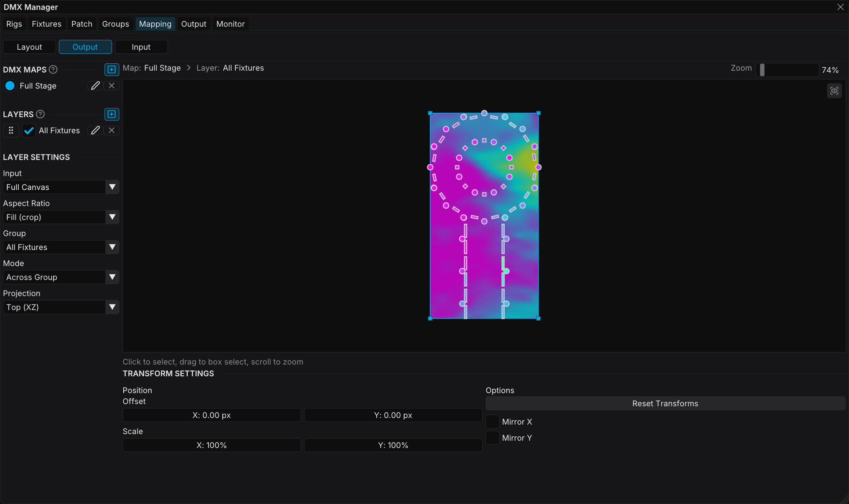
Task: Click the fit-to-view icon in canvas
Action: [x=834, y=91]
